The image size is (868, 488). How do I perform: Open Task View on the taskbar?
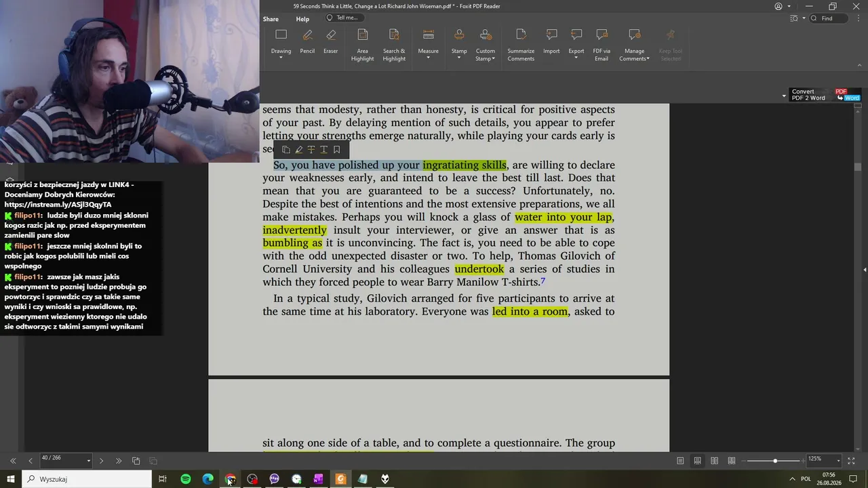pyautogui.click(x=163, y=479)
